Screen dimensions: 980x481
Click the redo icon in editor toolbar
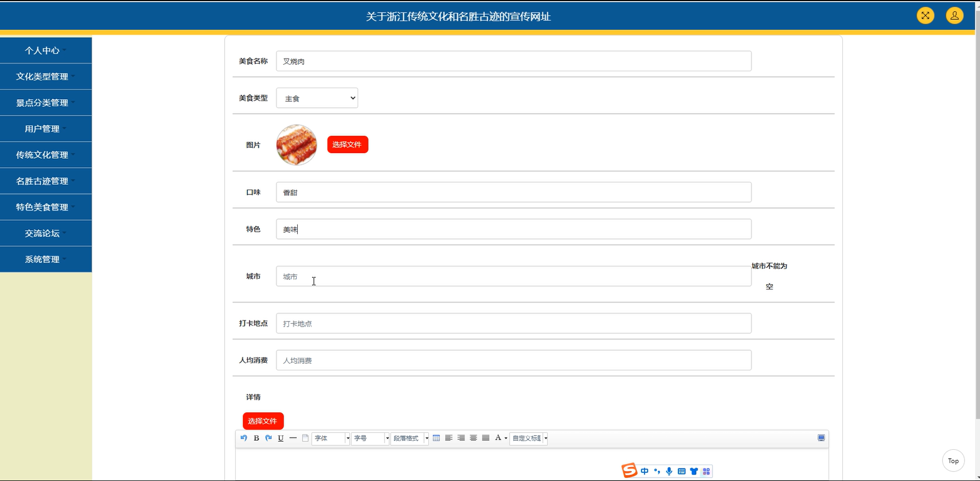(269, 438)
